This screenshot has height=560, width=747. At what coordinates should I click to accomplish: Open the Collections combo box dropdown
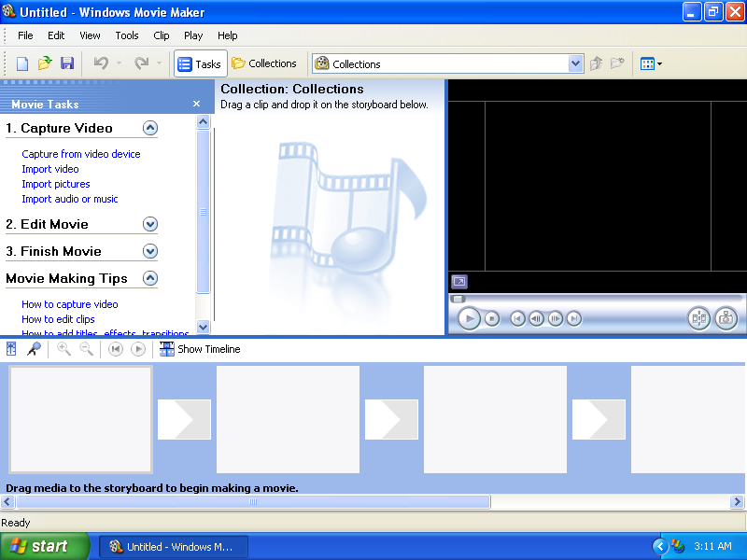[x=575, y=63]
